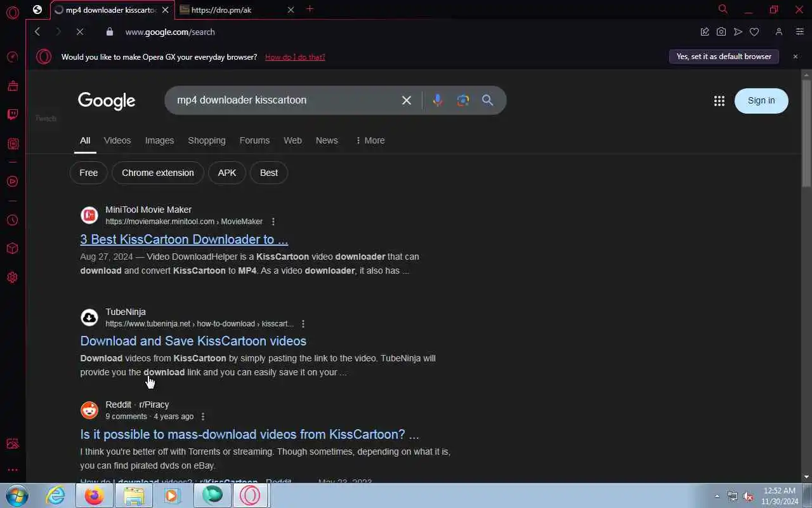
Task: Click the Google logo
Action: [x=107, y=101]
